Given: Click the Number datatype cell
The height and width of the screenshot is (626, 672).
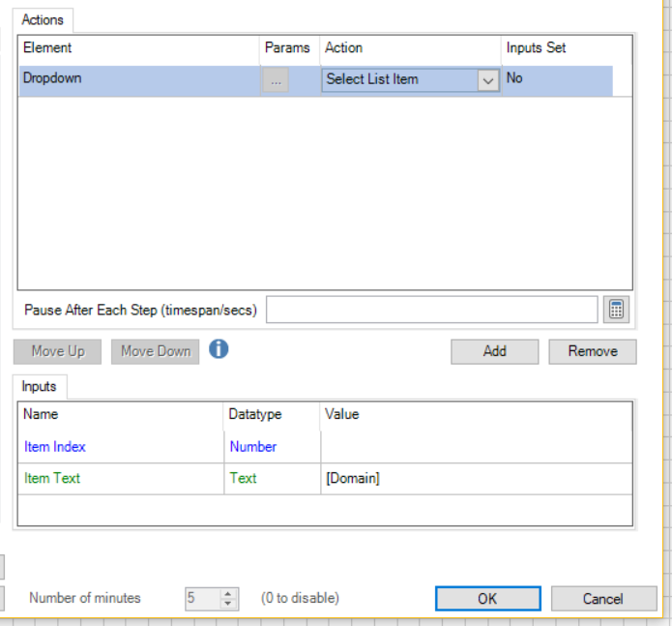Looking at the screenshot, I should click(x=272, y=447).
